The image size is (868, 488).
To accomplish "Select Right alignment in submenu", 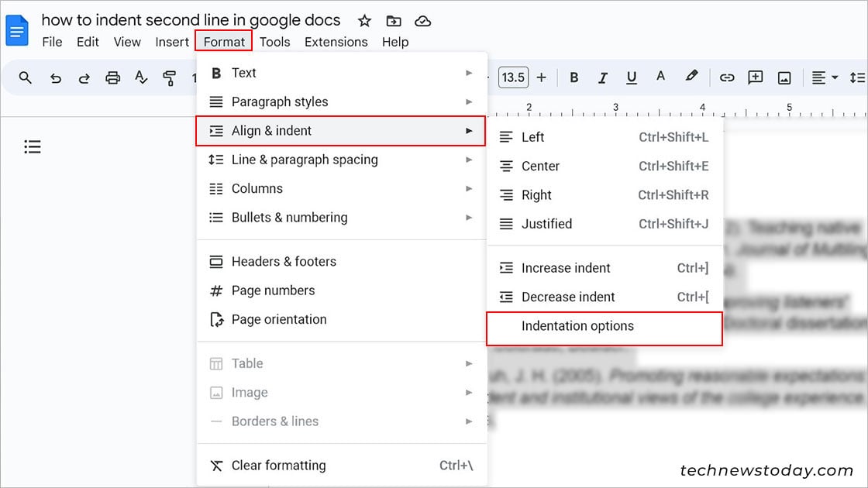I will pyautogui.click(x=605, y=194).
